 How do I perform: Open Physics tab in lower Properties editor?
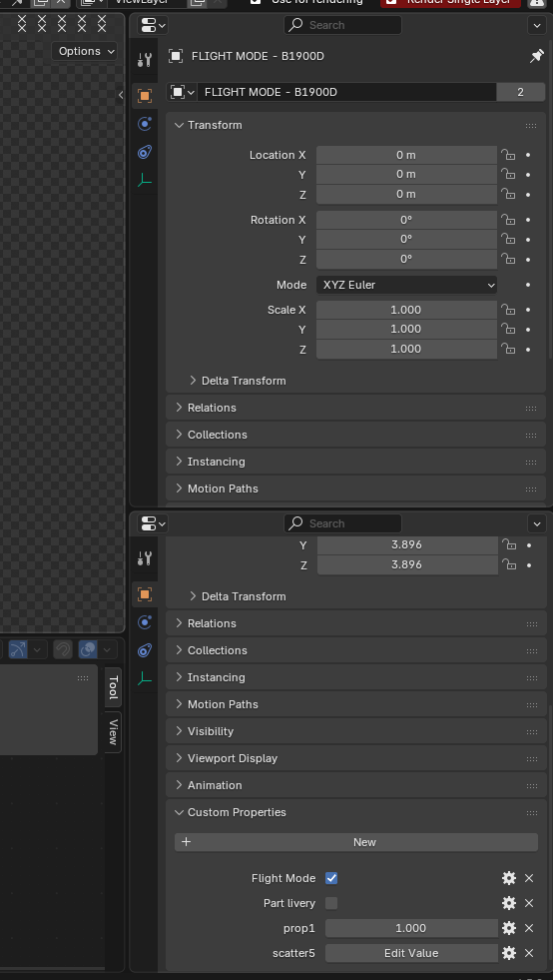145,622
